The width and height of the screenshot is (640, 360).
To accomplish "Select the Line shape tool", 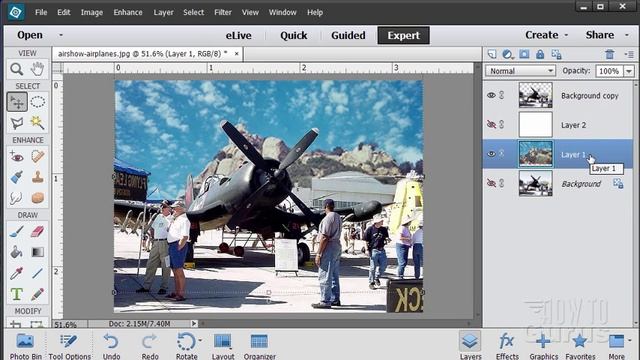I will pos(37,273).
